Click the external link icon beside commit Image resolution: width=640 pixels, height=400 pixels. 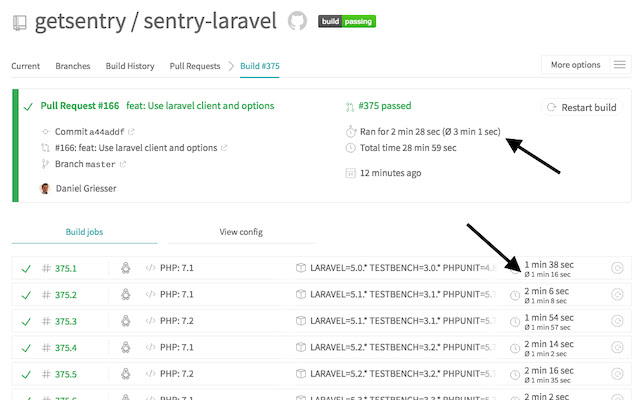click(131, 132)
